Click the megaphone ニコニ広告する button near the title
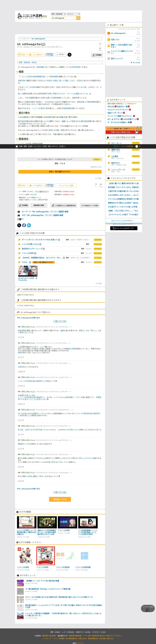 [x=36, y=55]
